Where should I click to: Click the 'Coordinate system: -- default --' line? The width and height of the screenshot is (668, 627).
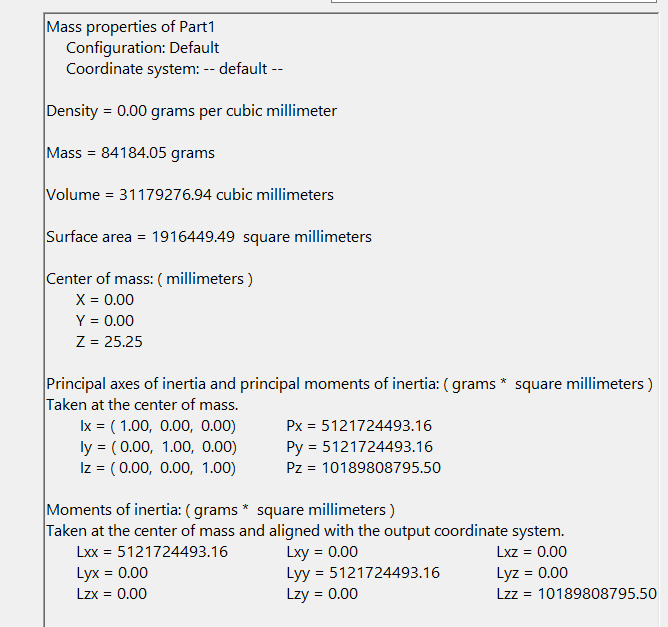point(174,69)
